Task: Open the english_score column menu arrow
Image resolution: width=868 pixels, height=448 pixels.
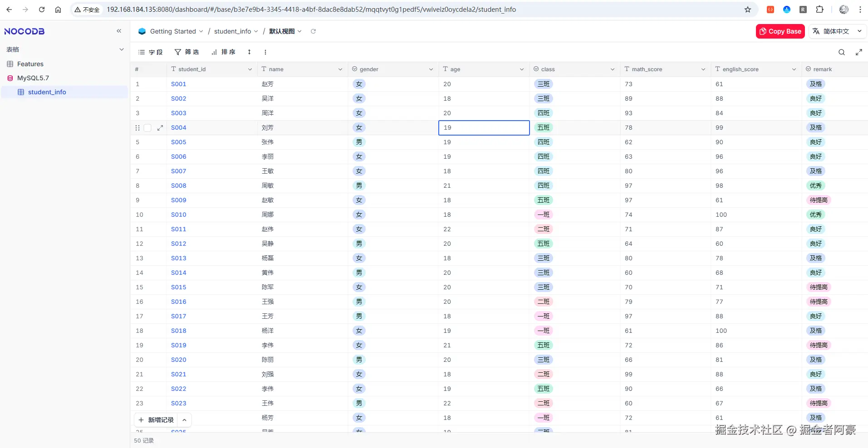Action: pos(794,69)
